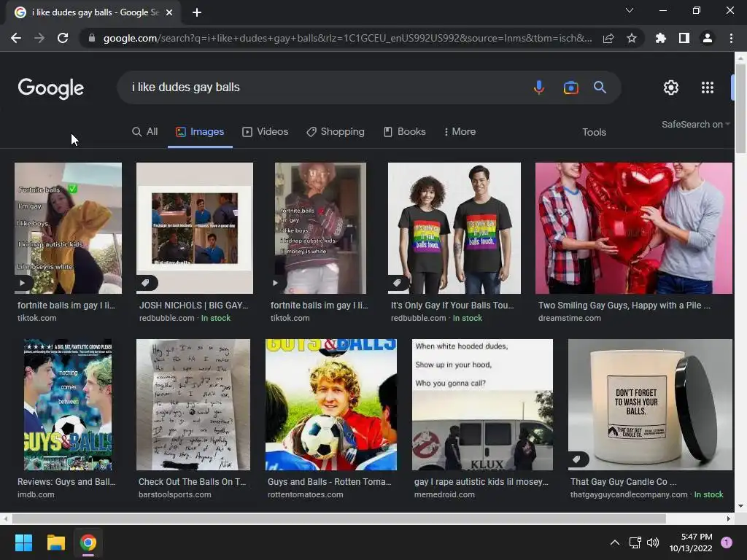Open the Chrome extensions puzzle icon
747x560 pixels.
tap(661, 38)
